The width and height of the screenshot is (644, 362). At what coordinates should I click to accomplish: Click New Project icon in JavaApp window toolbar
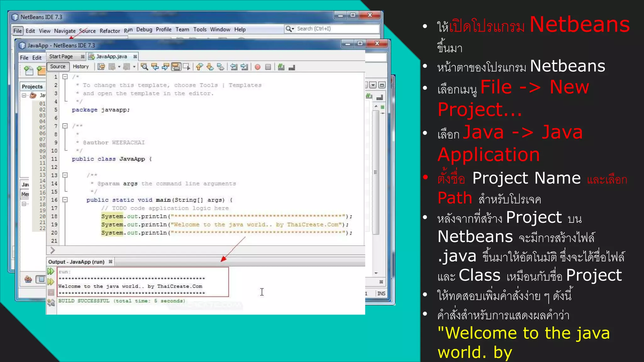click(41, 70)
